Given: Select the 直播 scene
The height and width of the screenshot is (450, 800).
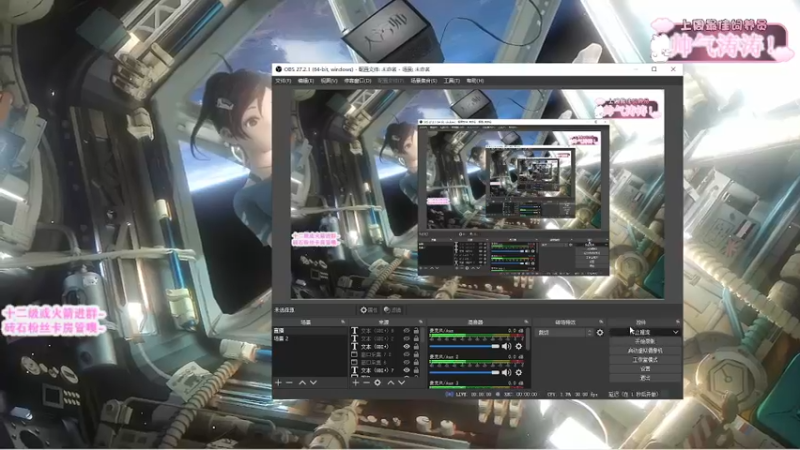Looking at the screenshot, I should pos(310,331).
